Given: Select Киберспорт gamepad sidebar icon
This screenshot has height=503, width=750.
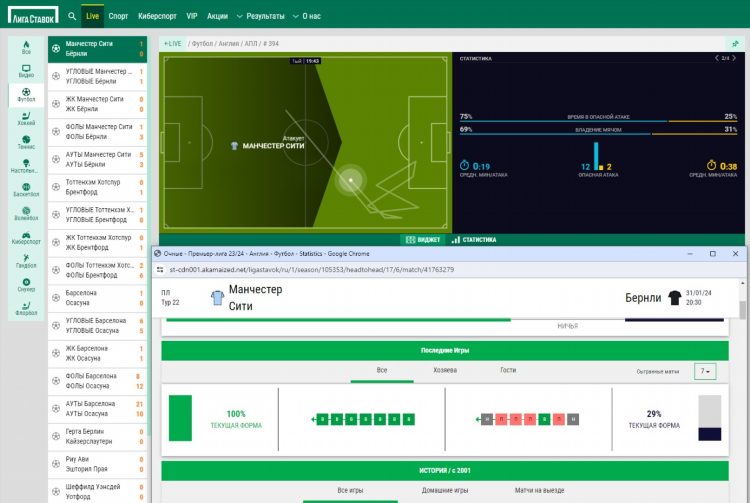Looking at the screenshot, I should click(x=26, y=237).
